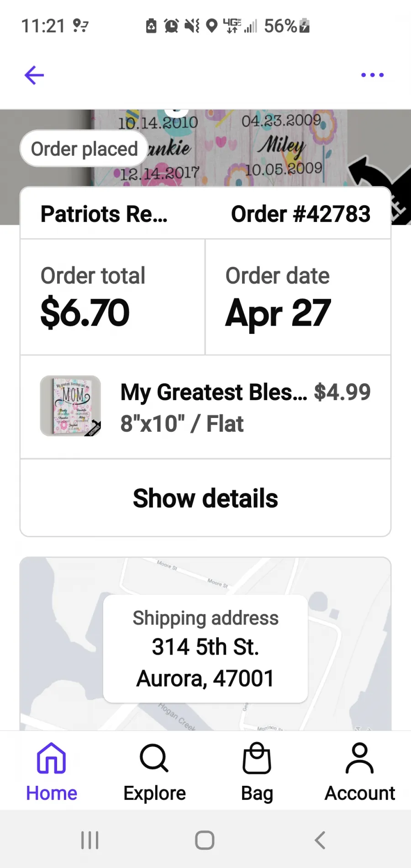
Task: Select Order #42783 number text
Action: (x=300, y=214)
